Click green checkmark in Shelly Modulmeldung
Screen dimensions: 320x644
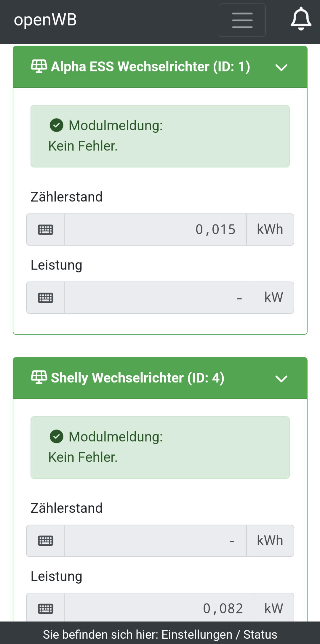[x=57, y=437]
